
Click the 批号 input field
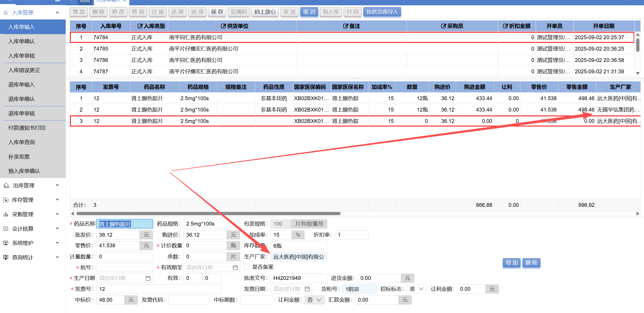coord(125,267)
